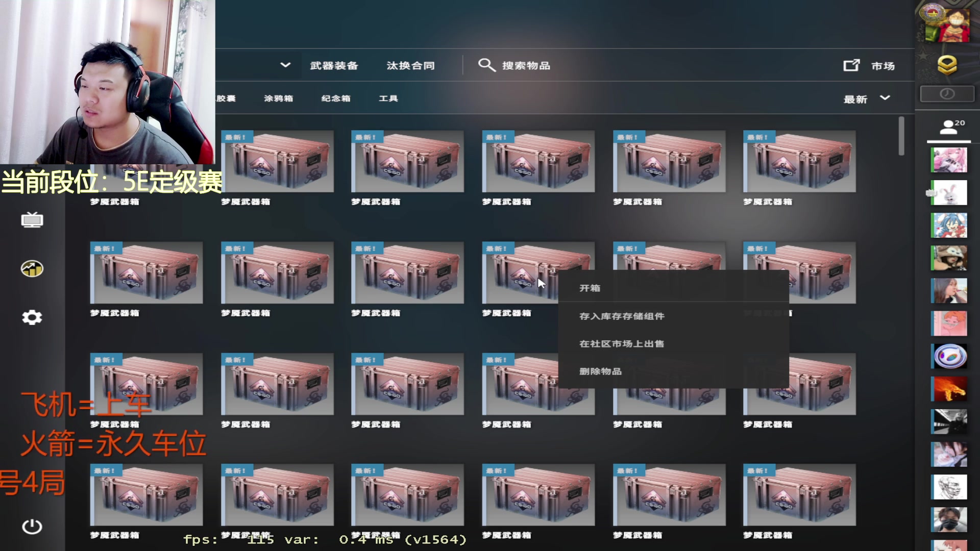
Task: Open the 最新 sort order dropdown
Action: [867, 99]
